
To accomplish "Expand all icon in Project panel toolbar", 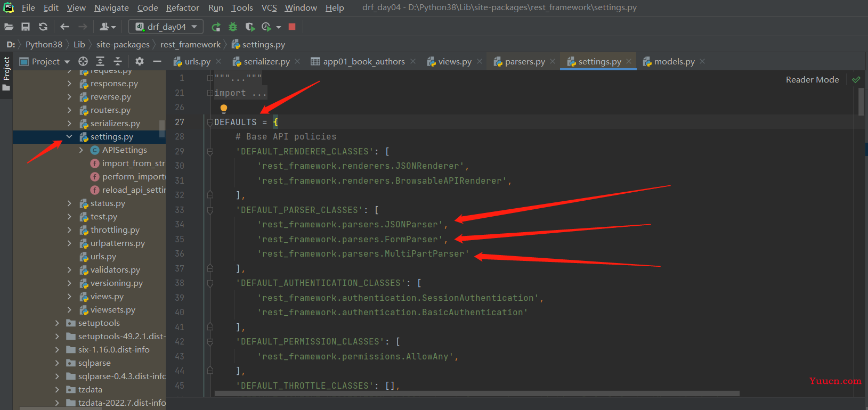I will pos(100,61).
